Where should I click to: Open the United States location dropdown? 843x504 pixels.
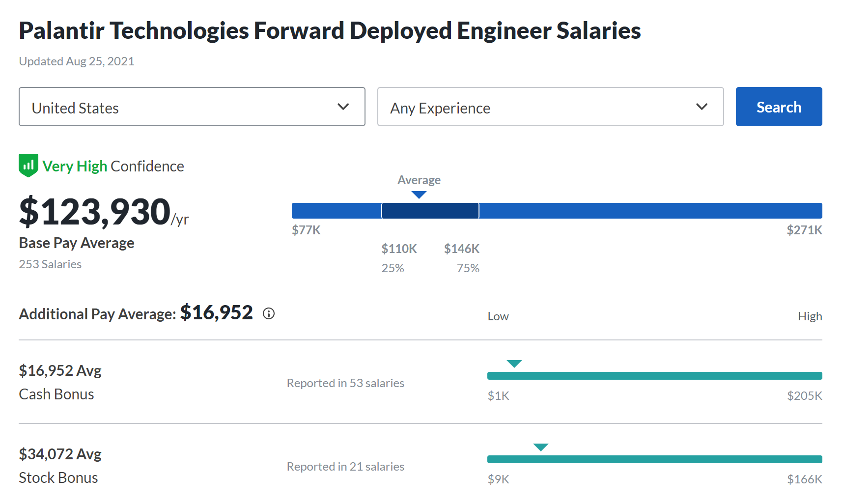192,107
